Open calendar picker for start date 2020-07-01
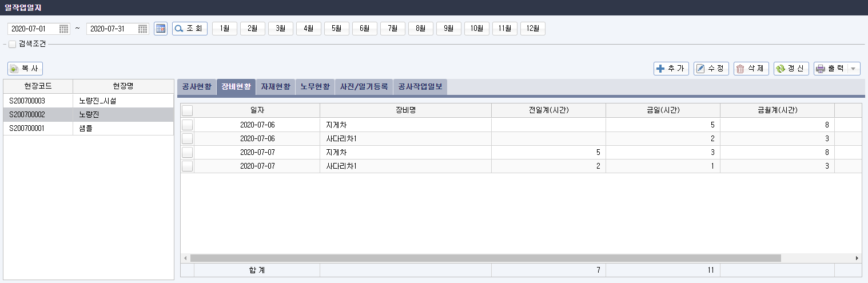This screenshot has height=283, width=868. click(x=64, y=29)
